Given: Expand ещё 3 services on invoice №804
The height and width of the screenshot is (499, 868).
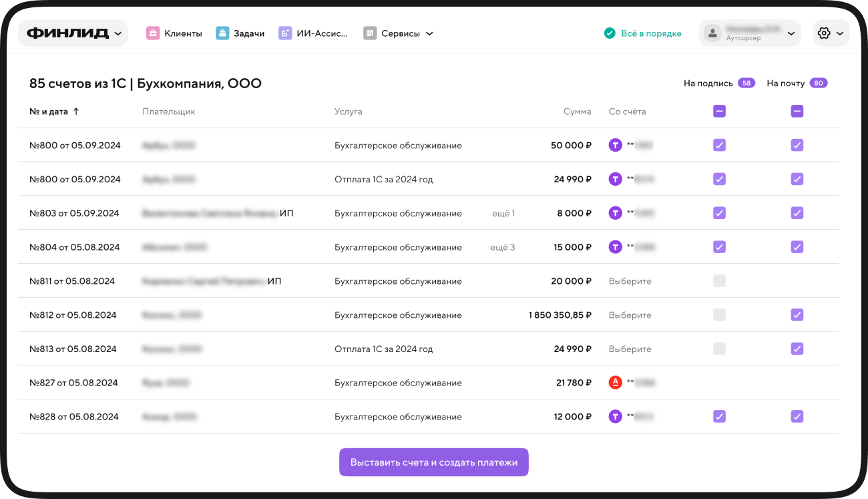Looking at the screenshot, I should click(x=503, y=247).
